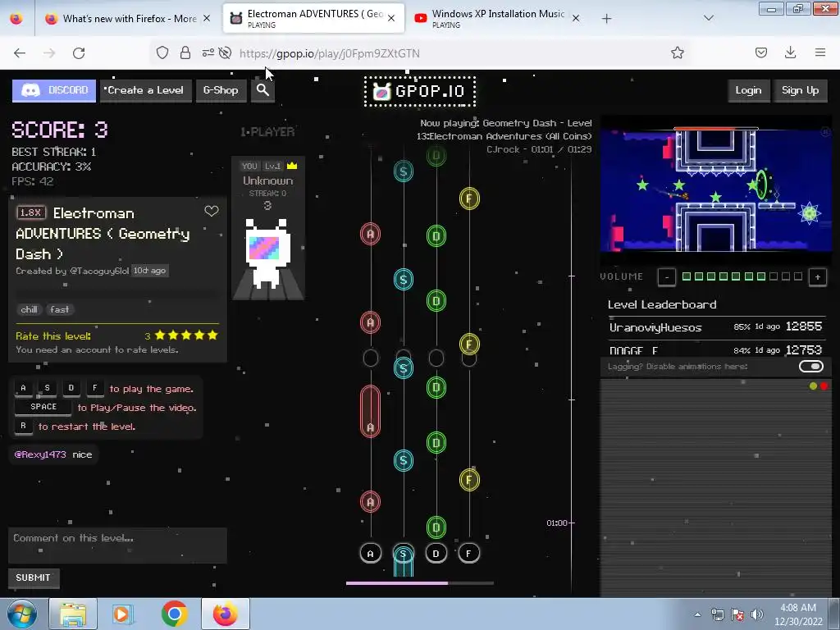Submit the comment with SUBMIT button

tap(33, 577)
